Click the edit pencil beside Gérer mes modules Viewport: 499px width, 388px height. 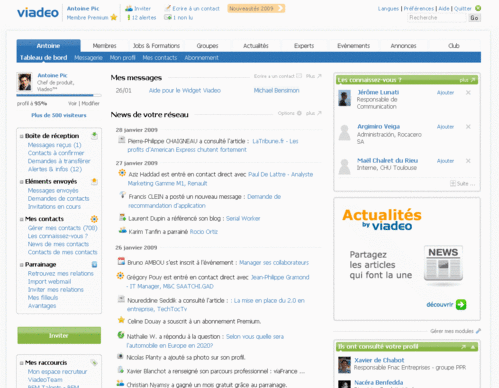click(478, 331)
